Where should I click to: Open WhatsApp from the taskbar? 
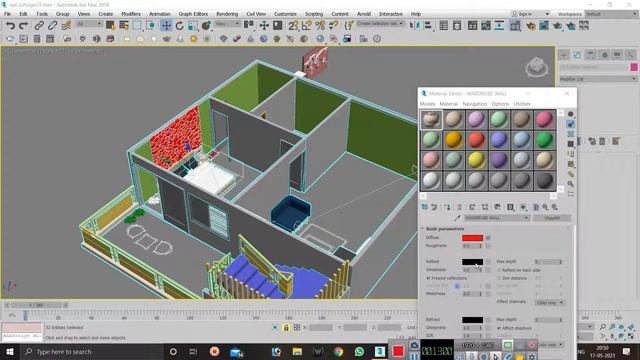pos(359,351)
